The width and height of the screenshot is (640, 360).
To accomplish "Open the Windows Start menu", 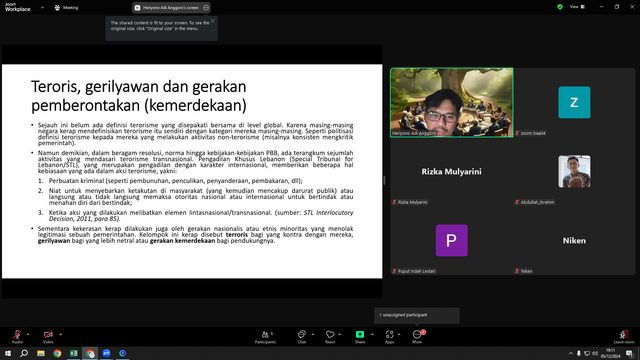I will (x=8, y=353).
